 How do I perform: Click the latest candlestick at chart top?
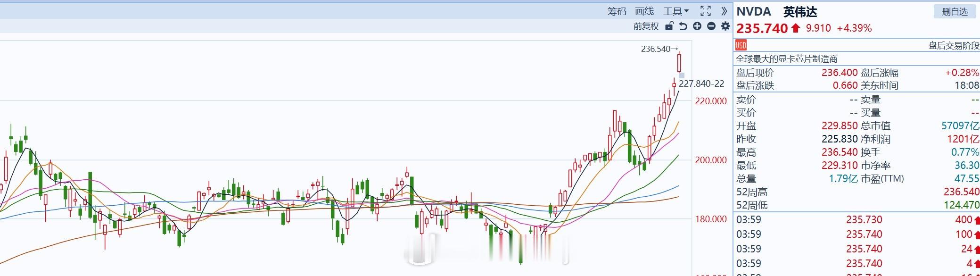pyautogui.click(x=679, y=62)
